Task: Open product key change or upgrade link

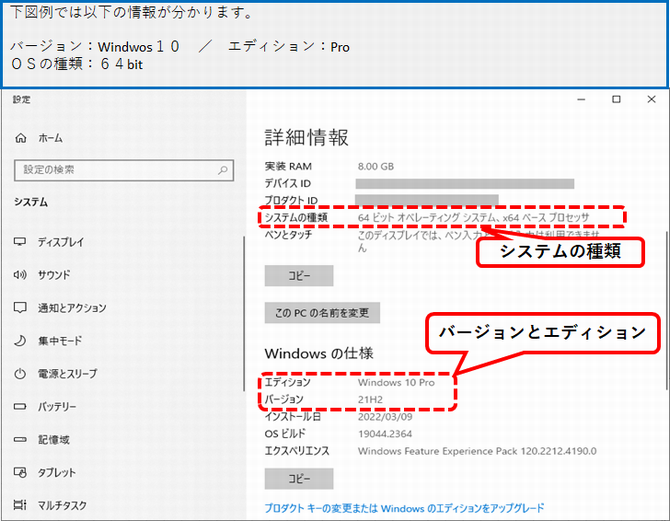Action: click(x=404, y=508)
